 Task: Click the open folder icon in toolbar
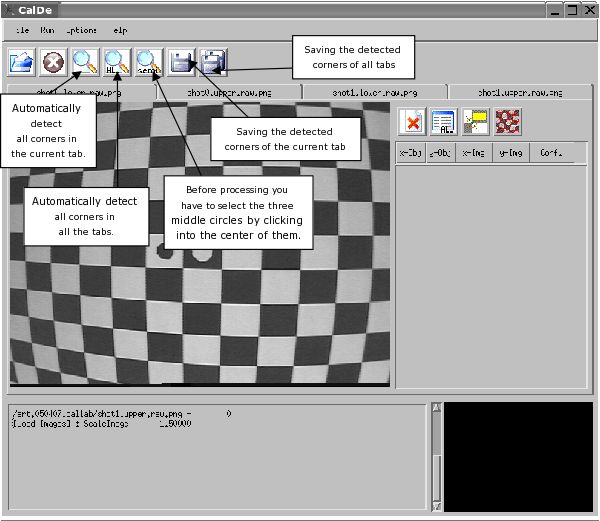tap(22, 62)
